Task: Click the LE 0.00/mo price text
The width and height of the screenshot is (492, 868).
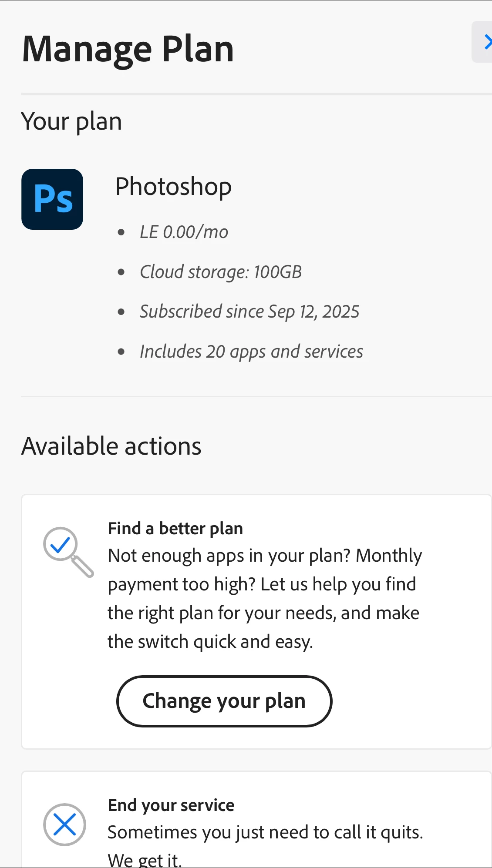Action: point(184,232)
